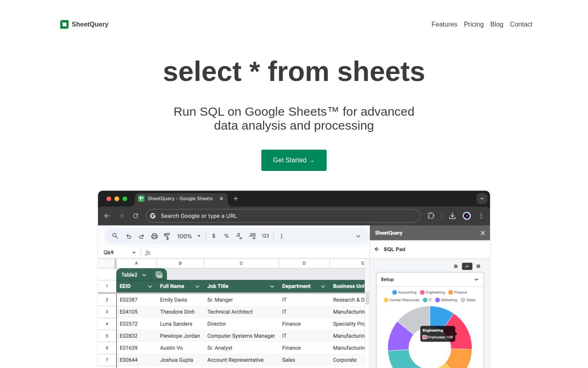This screenshot has width=588, height=368.
Task: Expand the tab search chevron in browser title bar
Action: point(482,199)
